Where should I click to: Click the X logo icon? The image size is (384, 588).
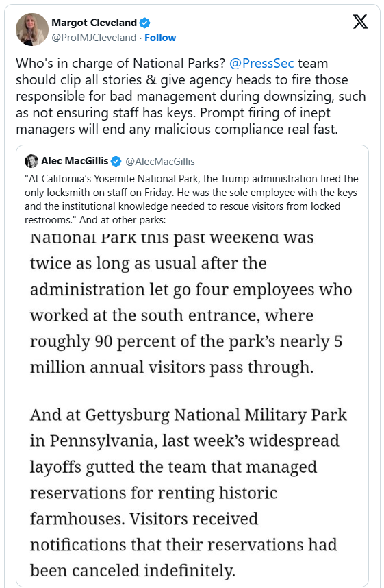pos(360,22)
